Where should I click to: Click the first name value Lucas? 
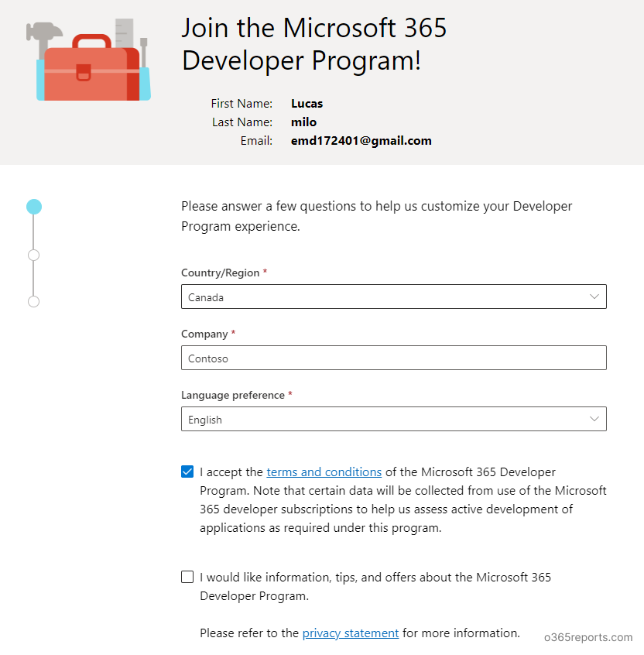point(307,104)
